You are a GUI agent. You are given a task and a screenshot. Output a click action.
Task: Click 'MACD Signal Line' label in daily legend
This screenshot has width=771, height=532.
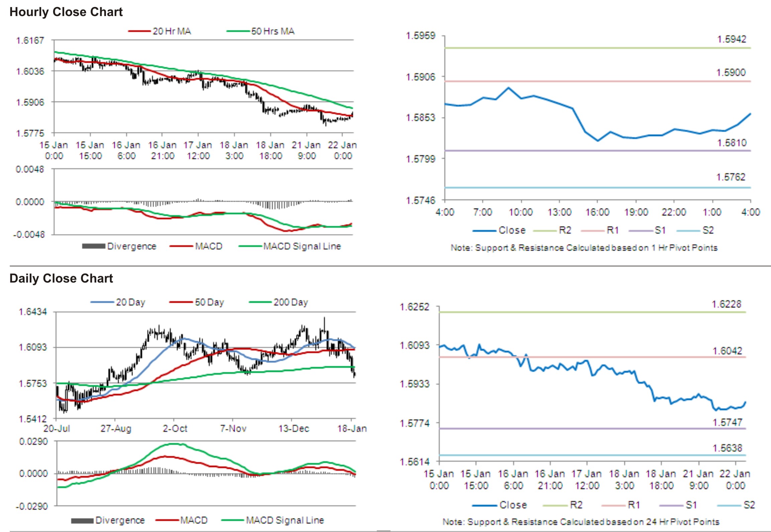285,520
